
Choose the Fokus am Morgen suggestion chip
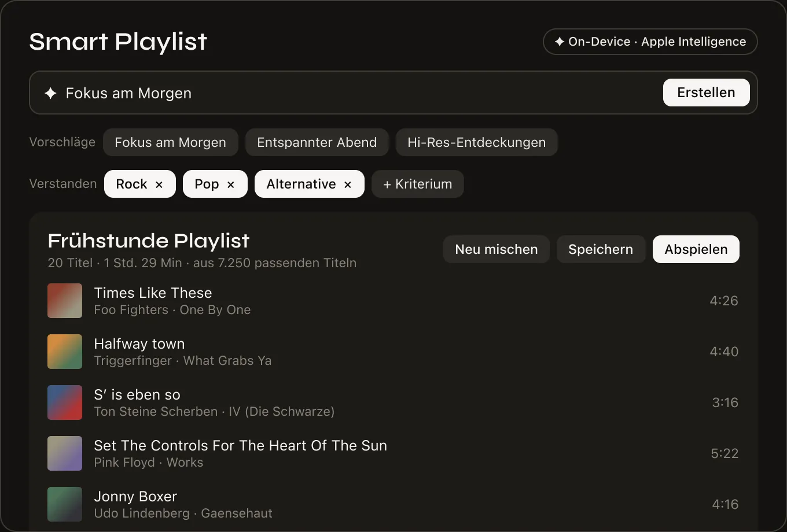(x=170, y=142)
